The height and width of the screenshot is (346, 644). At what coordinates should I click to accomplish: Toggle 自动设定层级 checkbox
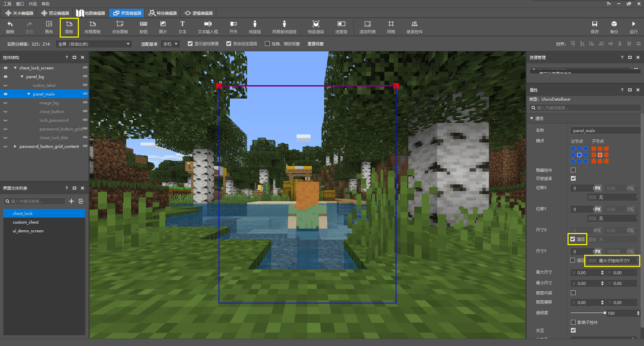coord(229,44)
